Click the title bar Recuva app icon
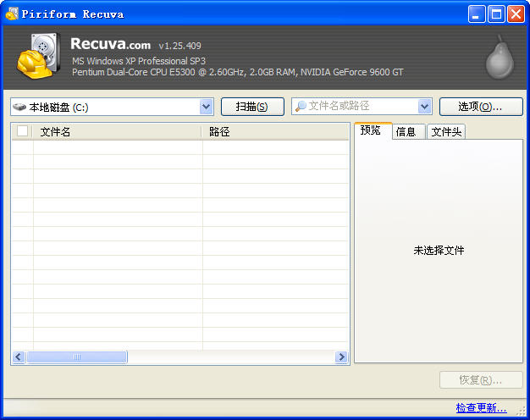The height and width of the screenshot is (420, 530). [12, 14]
